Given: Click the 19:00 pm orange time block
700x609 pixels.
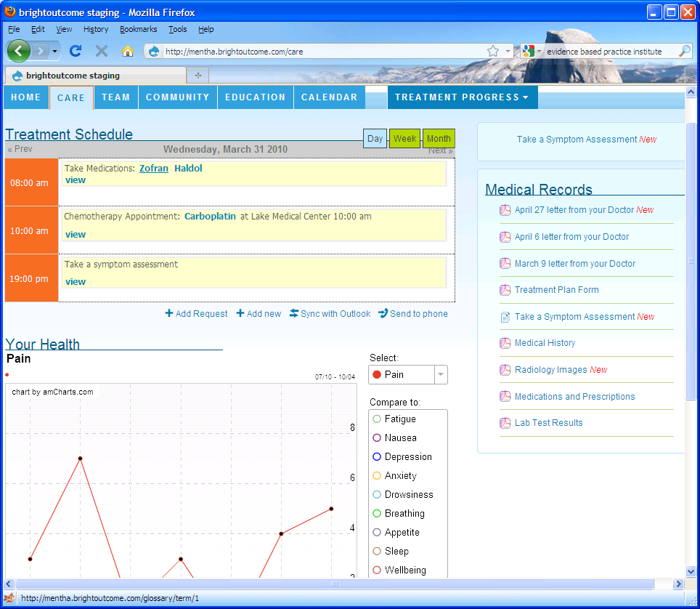Looking at the screenshot, I should tap(31, 278).
